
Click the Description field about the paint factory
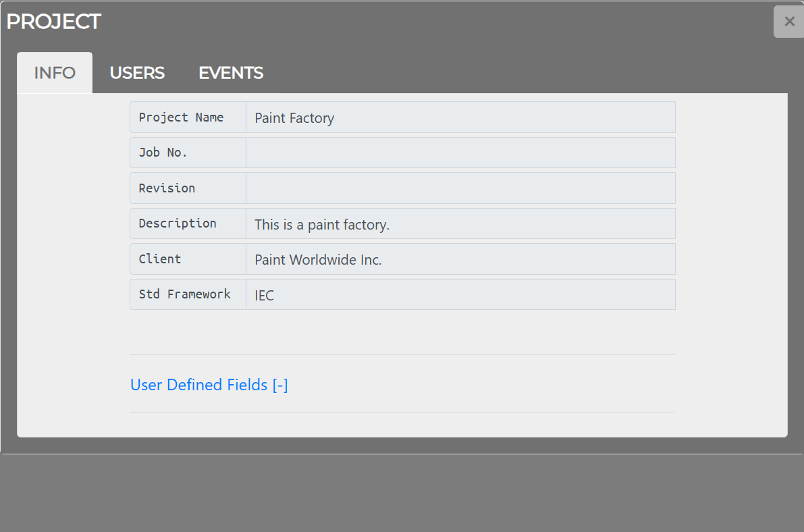460,223
